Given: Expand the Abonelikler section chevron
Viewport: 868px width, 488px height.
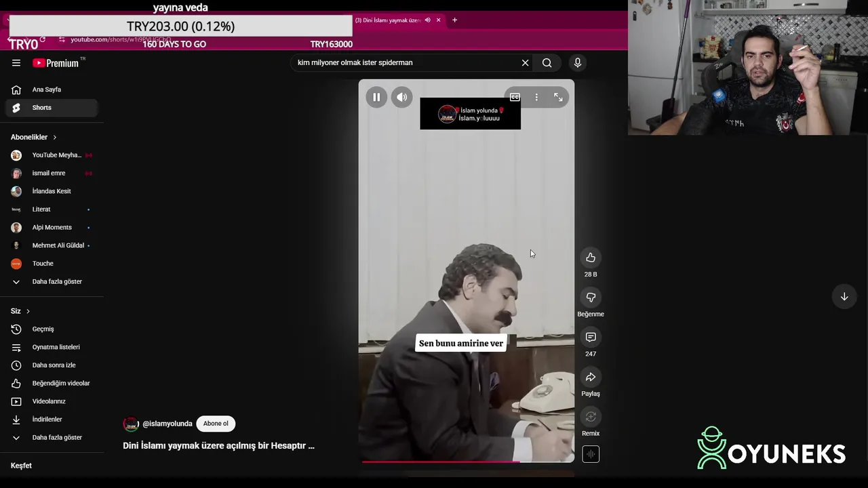Looking at the screenshot, I should click(x=55, y=137).
